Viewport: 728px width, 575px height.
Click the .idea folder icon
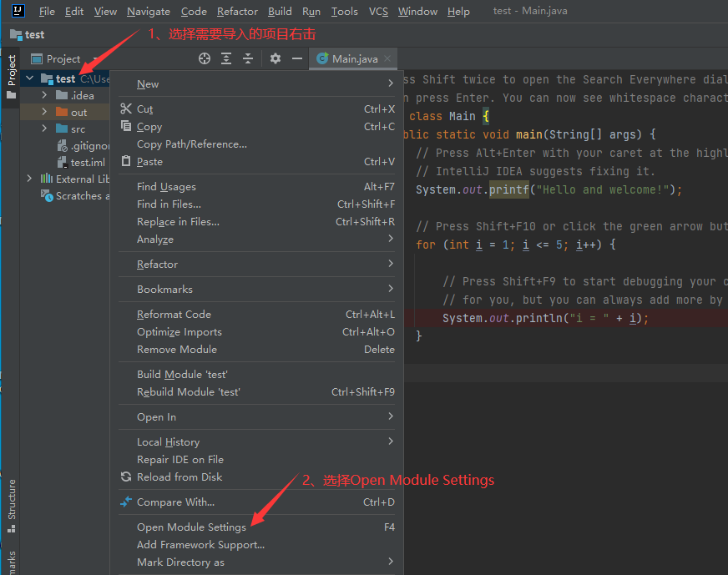point(62,96)
